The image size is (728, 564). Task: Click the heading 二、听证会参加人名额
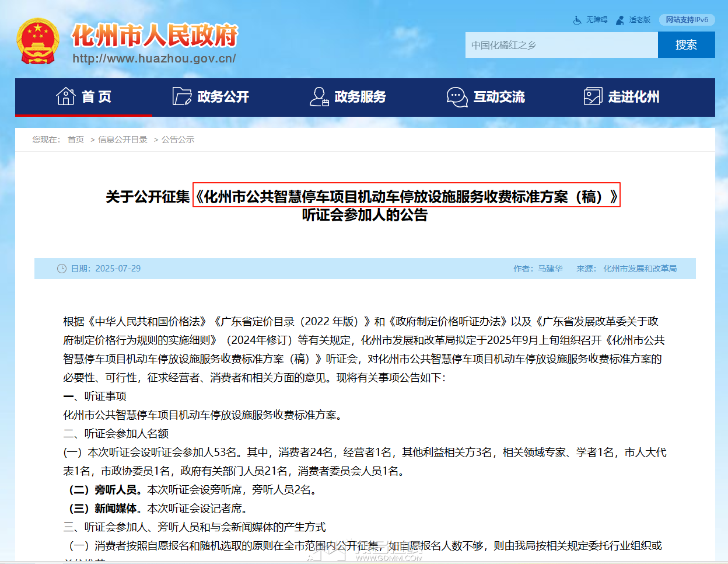[x=116, y=434]
